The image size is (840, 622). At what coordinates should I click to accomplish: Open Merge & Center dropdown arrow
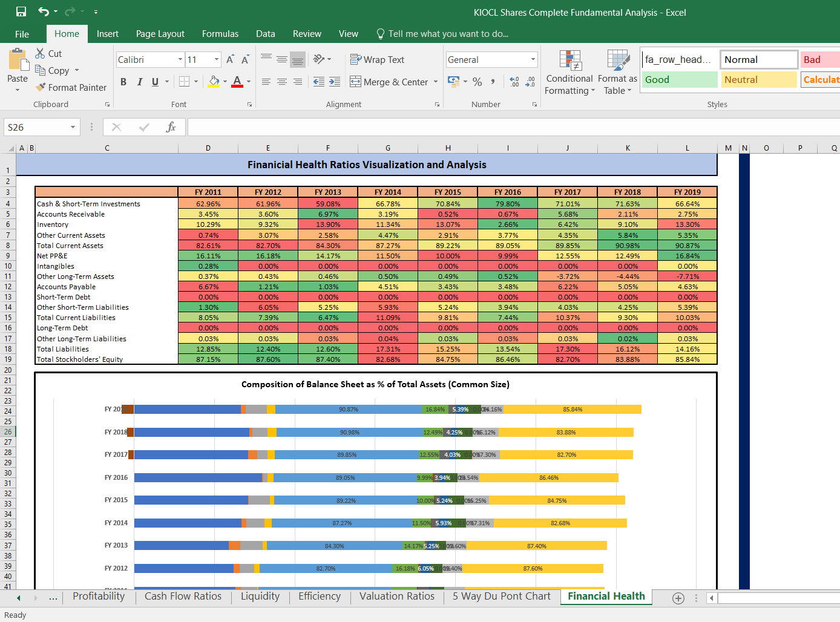click(x=436, y=82)
